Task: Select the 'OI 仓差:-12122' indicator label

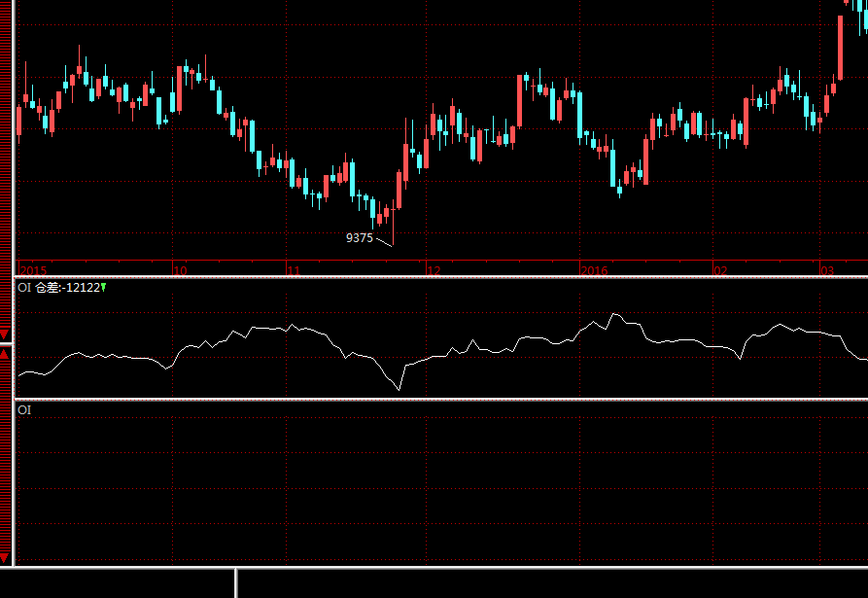Action: point(58,288)
